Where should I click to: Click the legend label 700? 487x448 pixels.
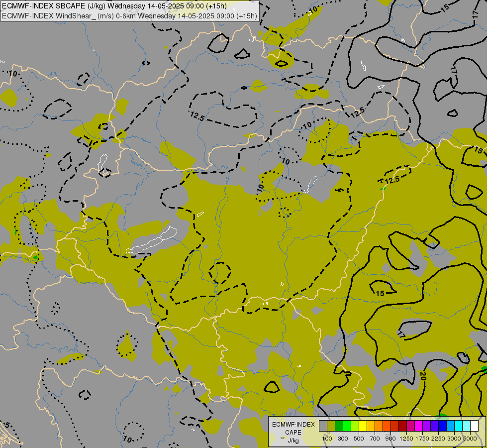pos(375,439)
